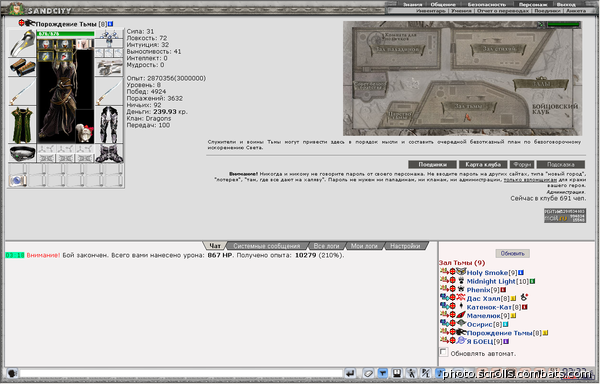Click the chat message input field
The height and width of the screenshot is (384, 600).
[181, 373]
